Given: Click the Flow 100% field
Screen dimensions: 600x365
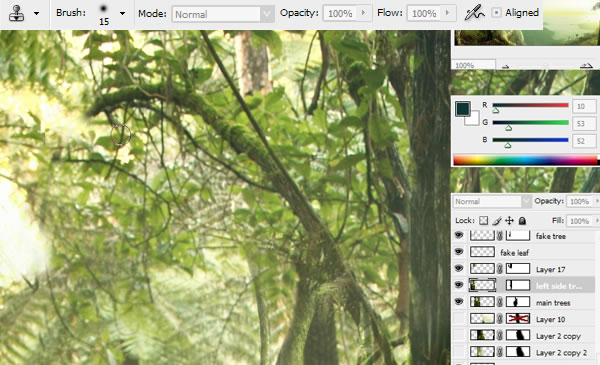Looking at the screenshot, I should (424, 14).
